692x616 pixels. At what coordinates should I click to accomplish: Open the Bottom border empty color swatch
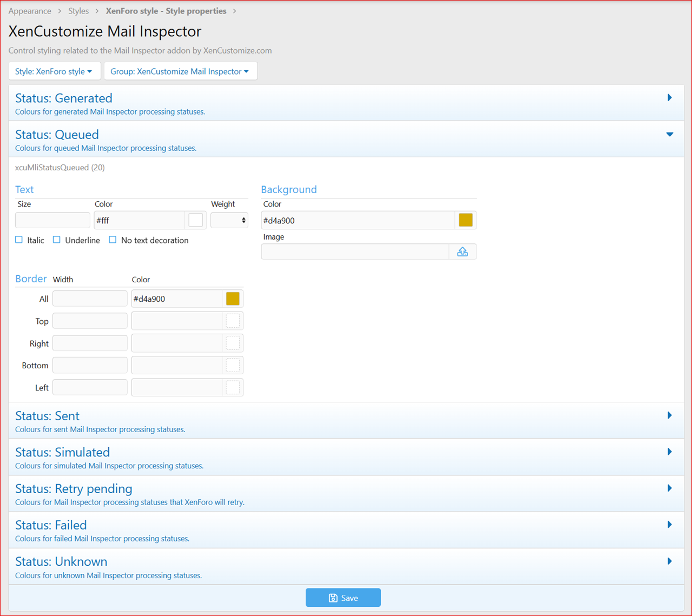tap(233, 365)
